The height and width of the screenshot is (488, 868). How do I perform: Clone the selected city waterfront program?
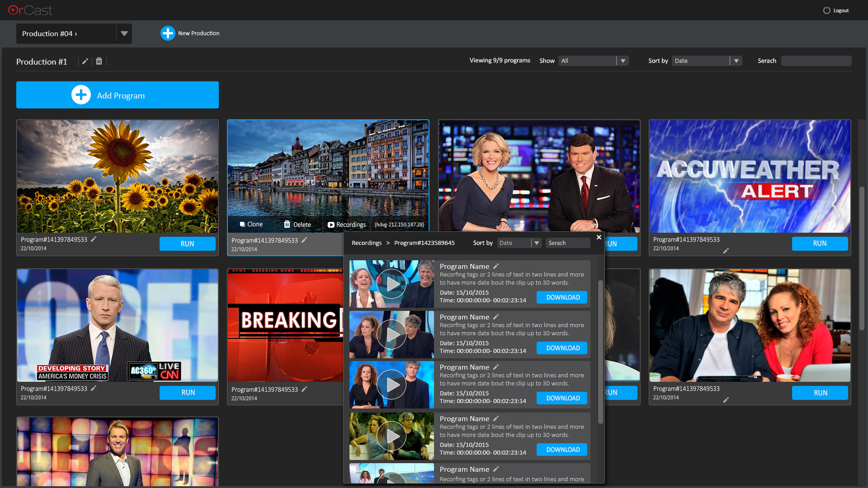click(251, 225)
